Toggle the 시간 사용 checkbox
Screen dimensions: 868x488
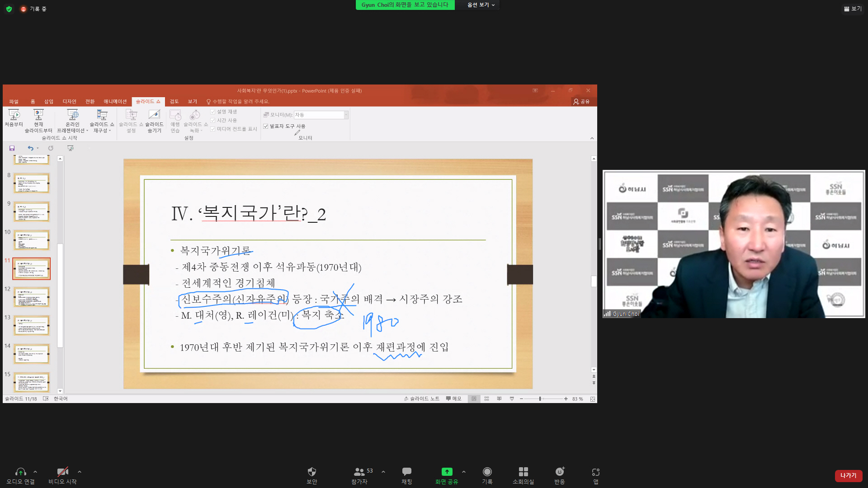tap(213, 121)
